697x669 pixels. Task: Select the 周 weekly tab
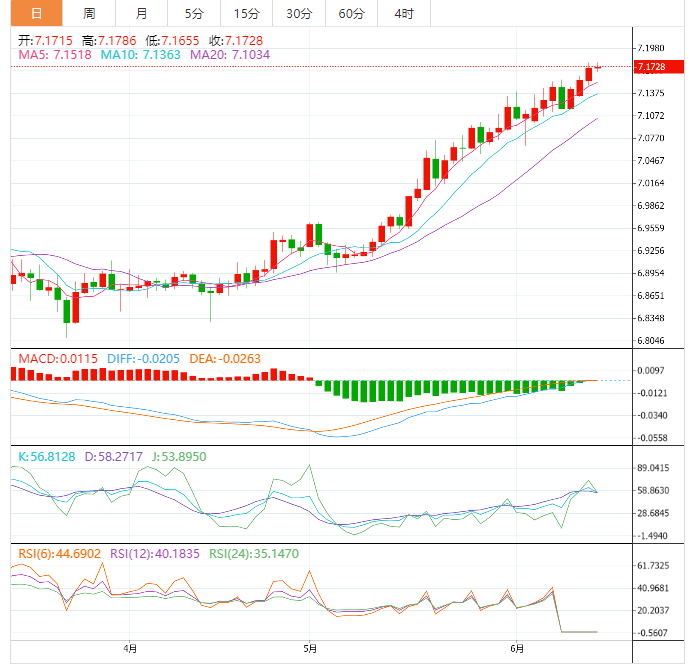(89, 13)
